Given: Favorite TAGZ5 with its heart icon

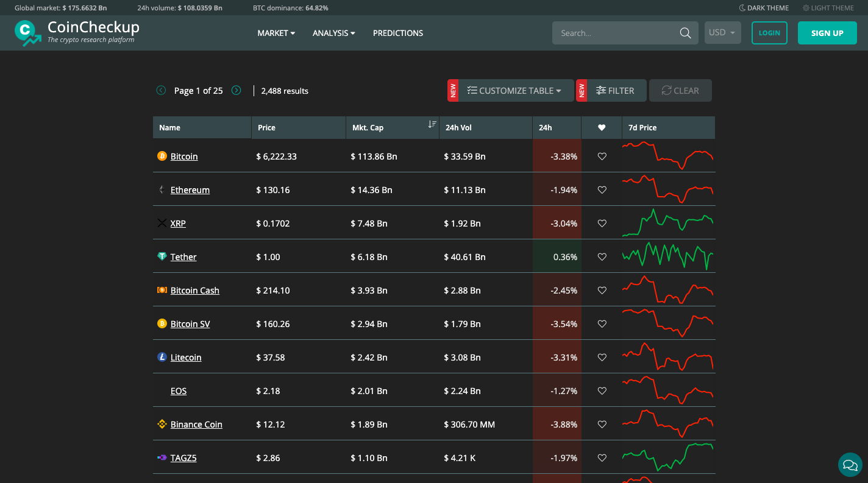Looking at the screenshot, I should (x=602, y=458).
